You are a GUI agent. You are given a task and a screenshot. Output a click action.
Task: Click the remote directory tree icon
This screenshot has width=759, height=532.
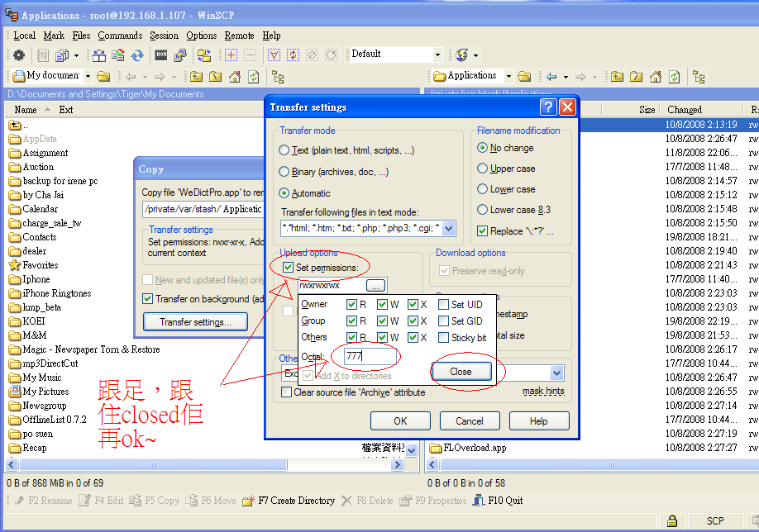coord(699,77)
